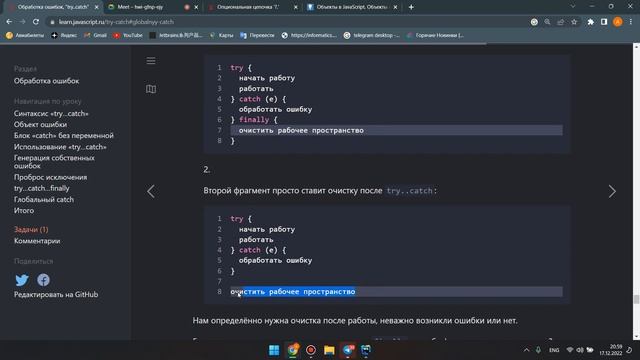Open the browser side panel icon
The image size is (640, 360).
point(604,22)
